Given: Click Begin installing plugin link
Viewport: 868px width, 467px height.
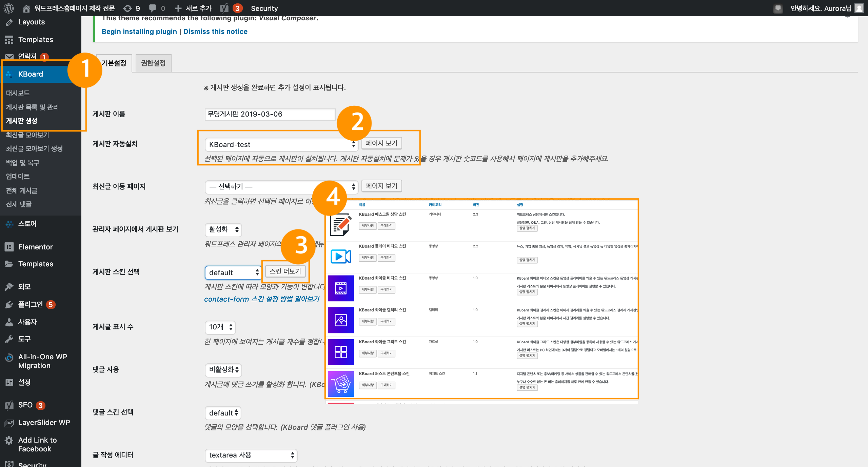Looking at the screenshot, I should click(139, 32).
